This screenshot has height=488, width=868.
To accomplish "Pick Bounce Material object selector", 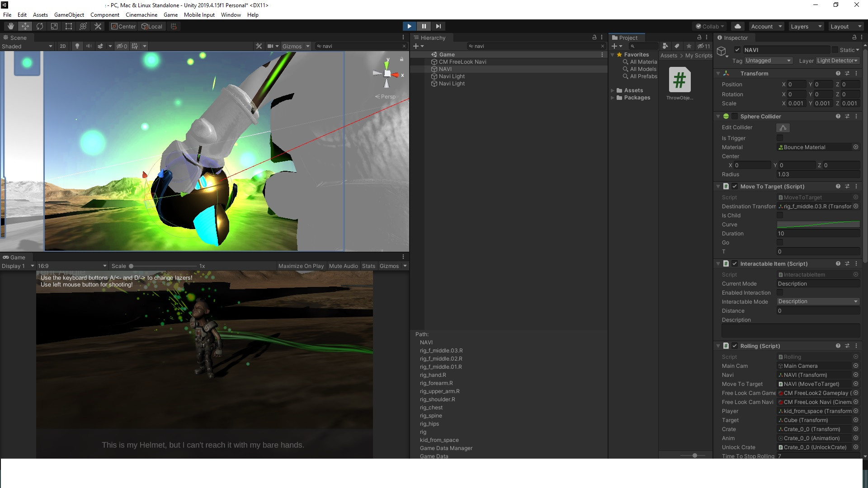I will click(856, 147).
